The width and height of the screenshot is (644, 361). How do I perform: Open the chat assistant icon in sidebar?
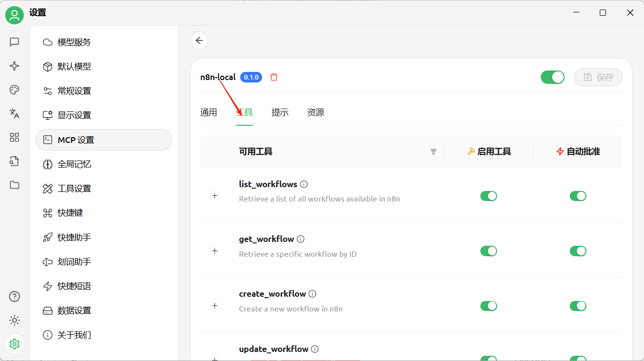pyautogui.click(x=14, y=42)
